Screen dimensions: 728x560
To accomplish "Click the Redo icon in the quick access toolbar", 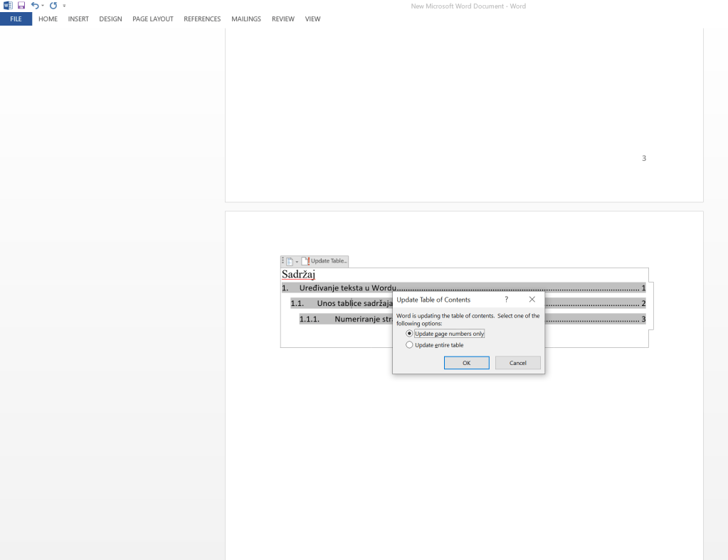I will [x=53, y=6].
